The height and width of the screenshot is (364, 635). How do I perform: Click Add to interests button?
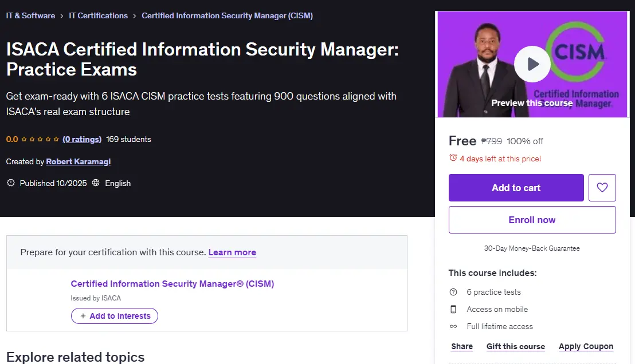pos(114,316)
